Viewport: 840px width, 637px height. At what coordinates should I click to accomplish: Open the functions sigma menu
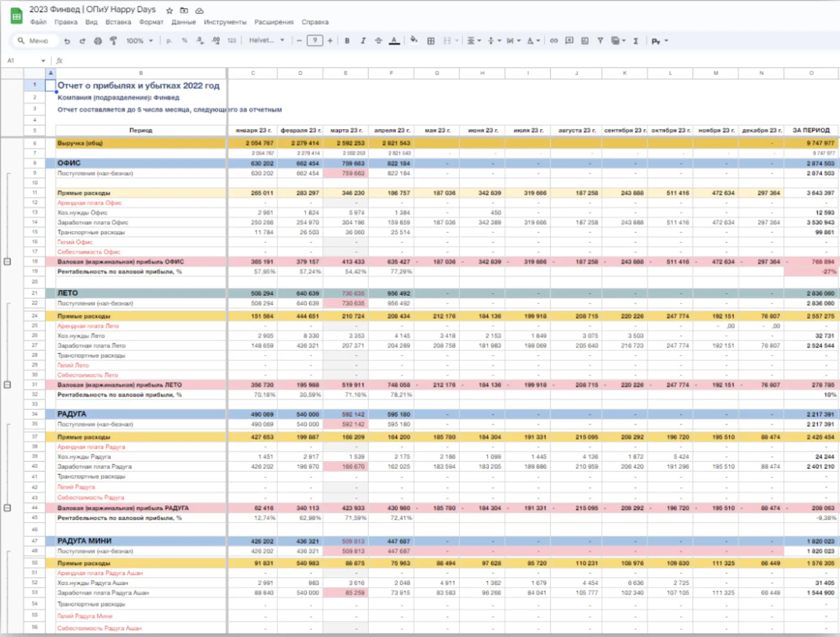(x=636, y=41)
